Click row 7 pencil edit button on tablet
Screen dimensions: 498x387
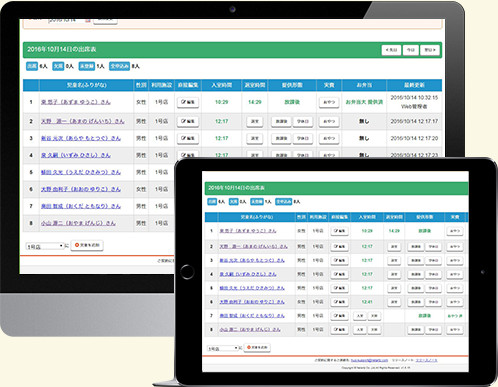tap(339, 316)
